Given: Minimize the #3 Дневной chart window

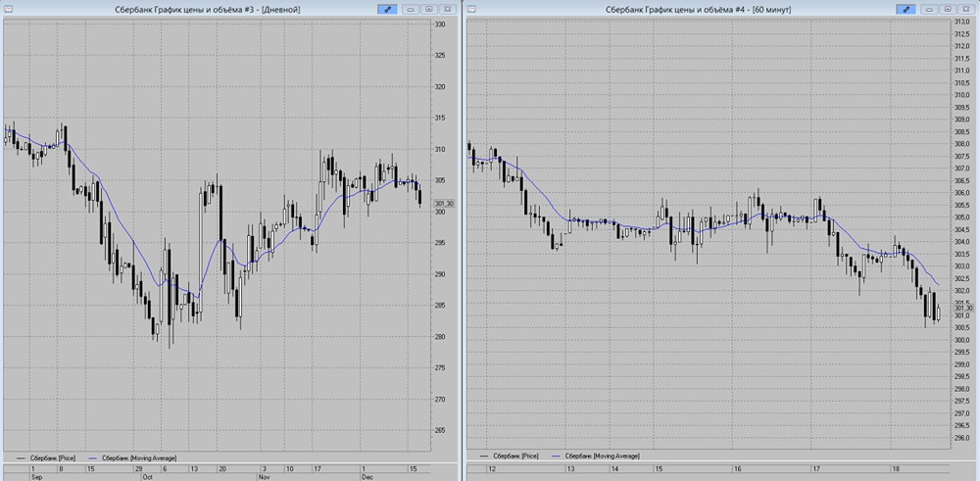Looking at the screenshot, I should pos(412,10).
